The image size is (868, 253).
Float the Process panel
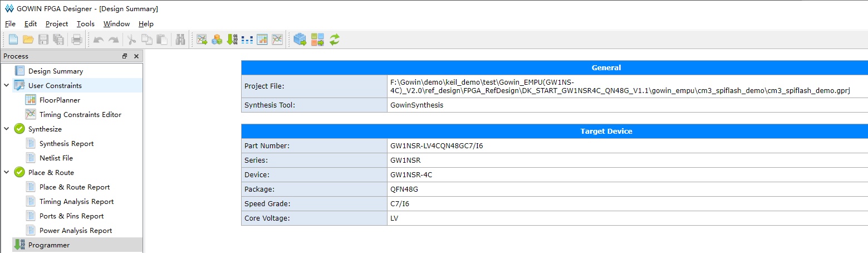tap(125, 56)
